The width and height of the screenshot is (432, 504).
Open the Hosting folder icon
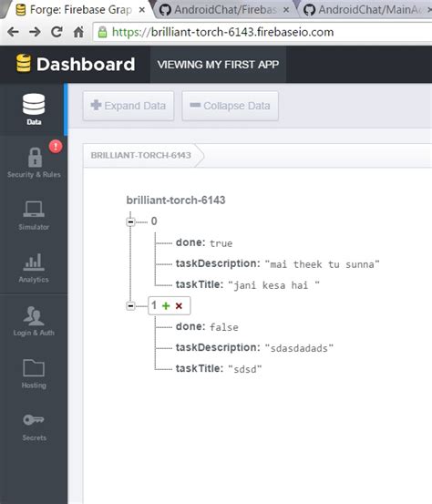(x=34, y=367)
